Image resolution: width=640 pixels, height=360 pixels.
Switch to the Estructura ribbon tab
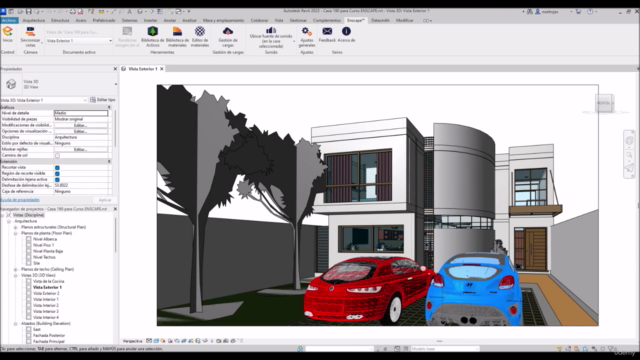coord(60,20)
